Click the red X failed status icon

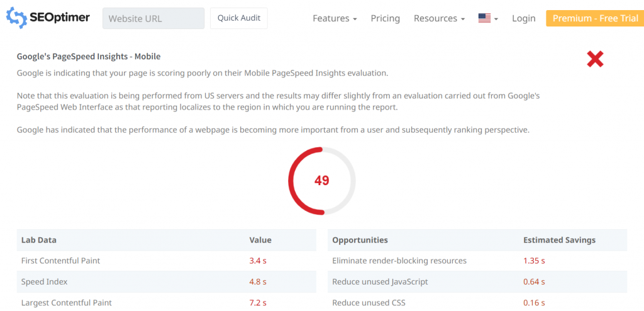click(x=595, y=59)
